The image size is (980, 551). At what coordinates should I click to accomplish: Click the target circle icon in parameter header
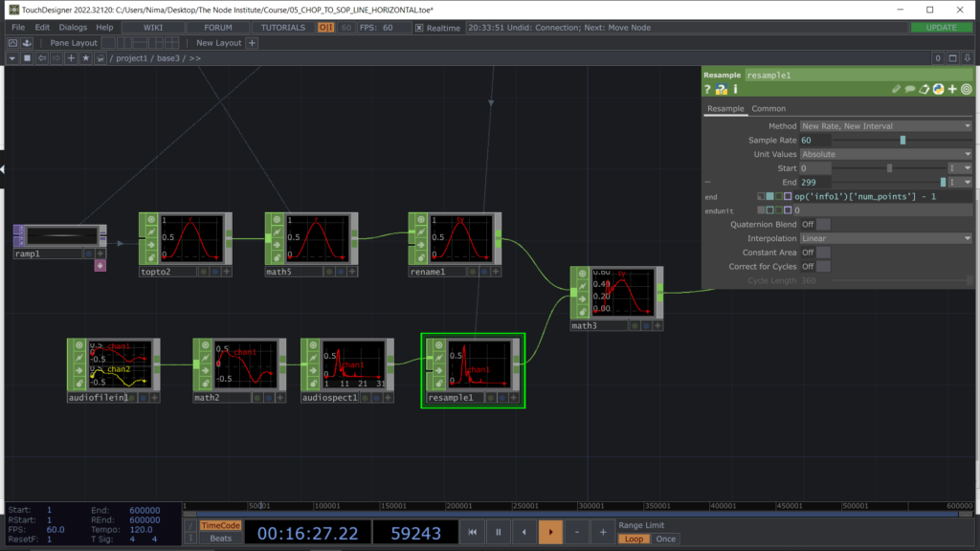(967, 89)
